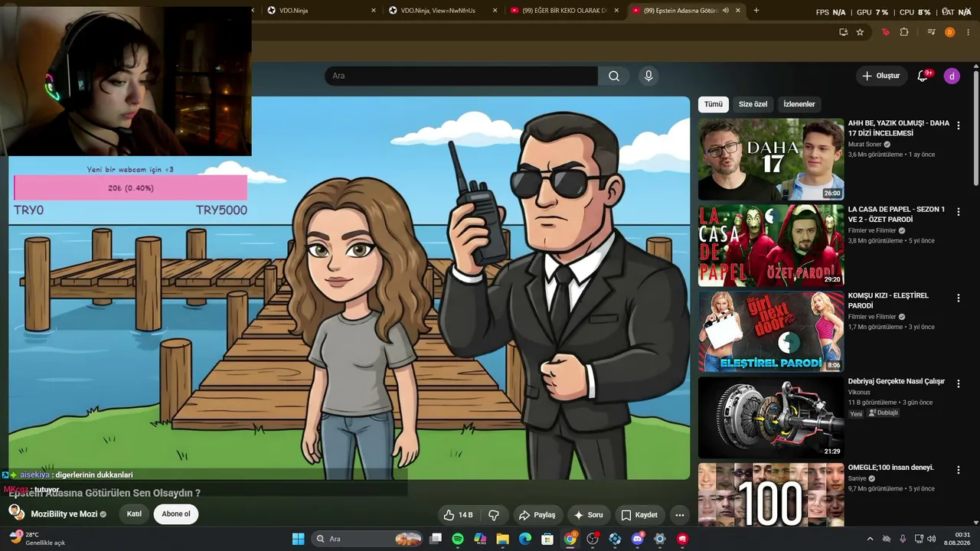Mute the playing Epstein Adasına tab audio
The width and height of the screenshot is (980, 551).
click(725, 11)
